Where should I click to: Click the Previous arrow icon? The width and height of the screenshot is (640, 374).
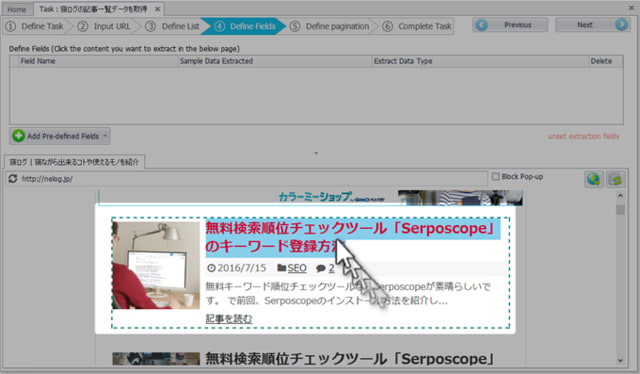(x=482, y=25)
